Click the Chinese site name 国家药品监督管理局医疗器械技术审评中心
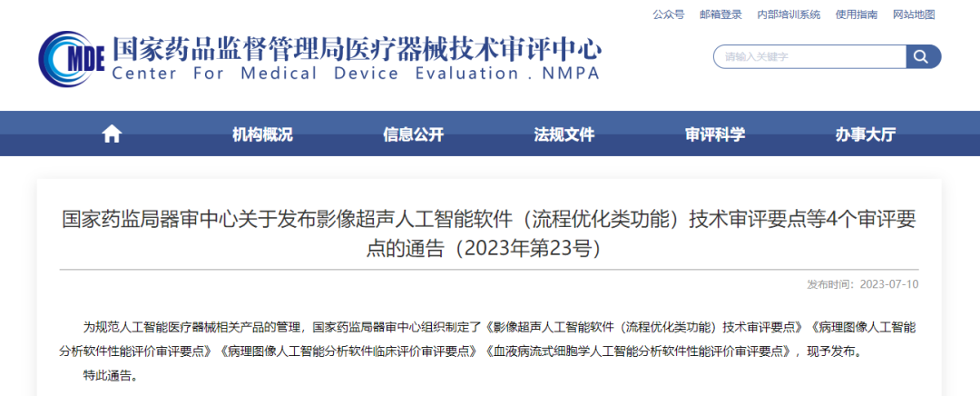This screenshot has height=396, width=980. pyautogui.click(x=356, y=47)
